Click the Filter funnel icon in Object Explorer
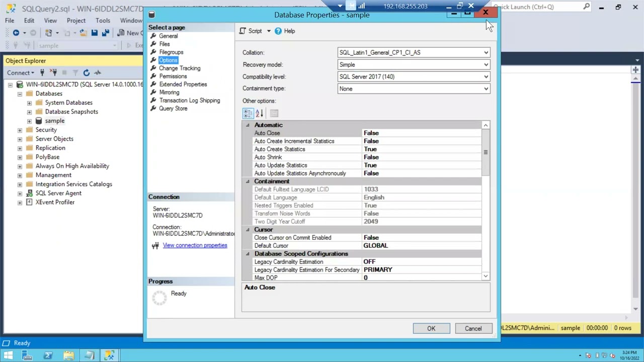This screenshot has width=644, height=362. click(x=75, y=73)
